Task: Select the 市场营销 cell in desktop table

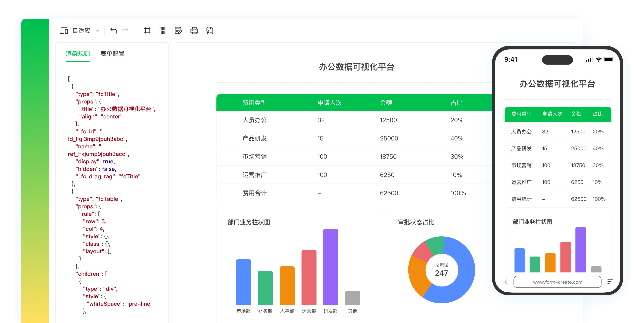Action: coord(255,157)
